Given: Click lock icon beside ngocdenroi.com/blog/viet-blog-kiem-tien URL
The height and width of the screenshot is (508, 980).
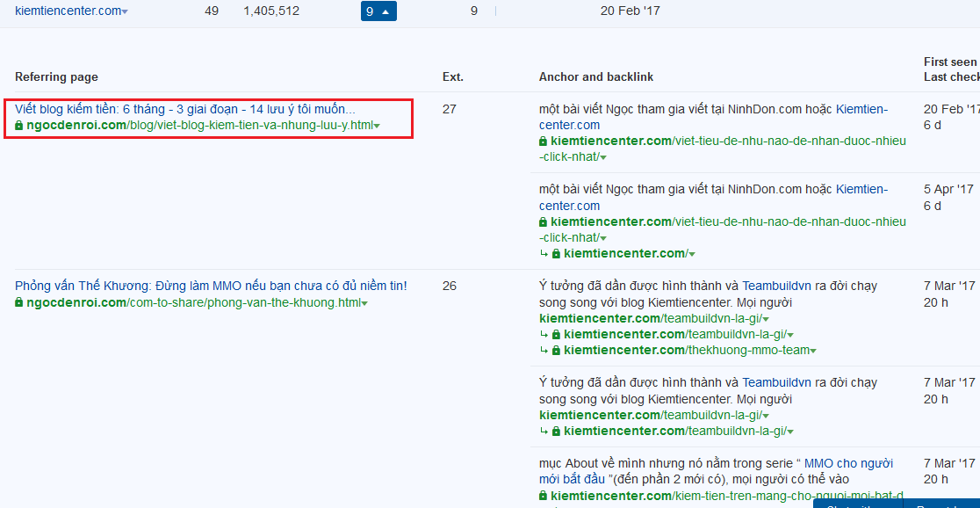Looking at the screenshot, I should click(x=18, y=126).
